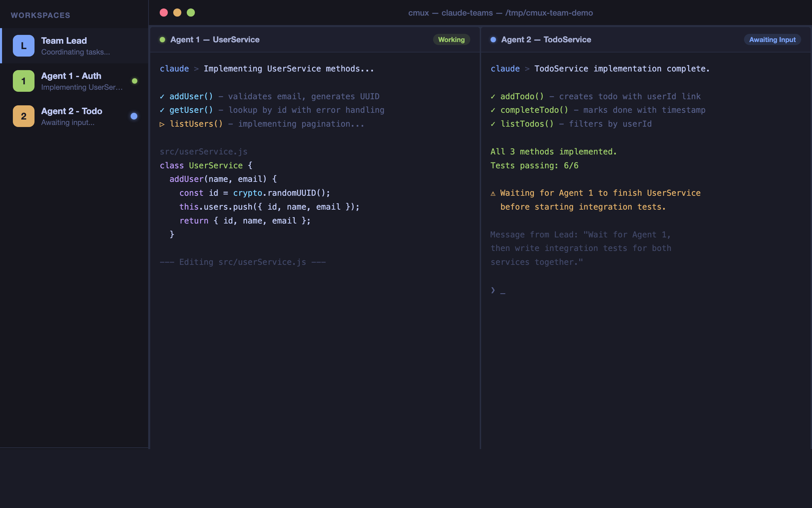Click the green macOS fullscreen window button
Viewport: 812px width, 508px height.
[191, 13]
